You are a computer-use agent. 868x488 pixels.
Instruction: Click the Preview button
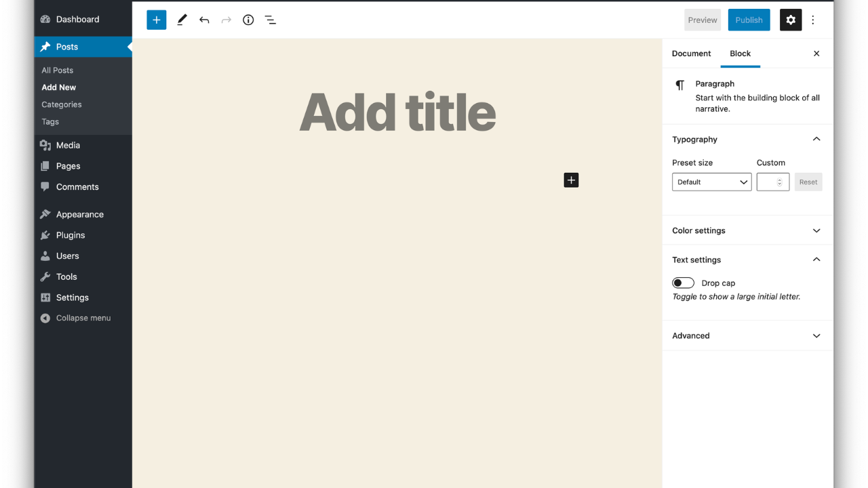click(x=702, y=20)
